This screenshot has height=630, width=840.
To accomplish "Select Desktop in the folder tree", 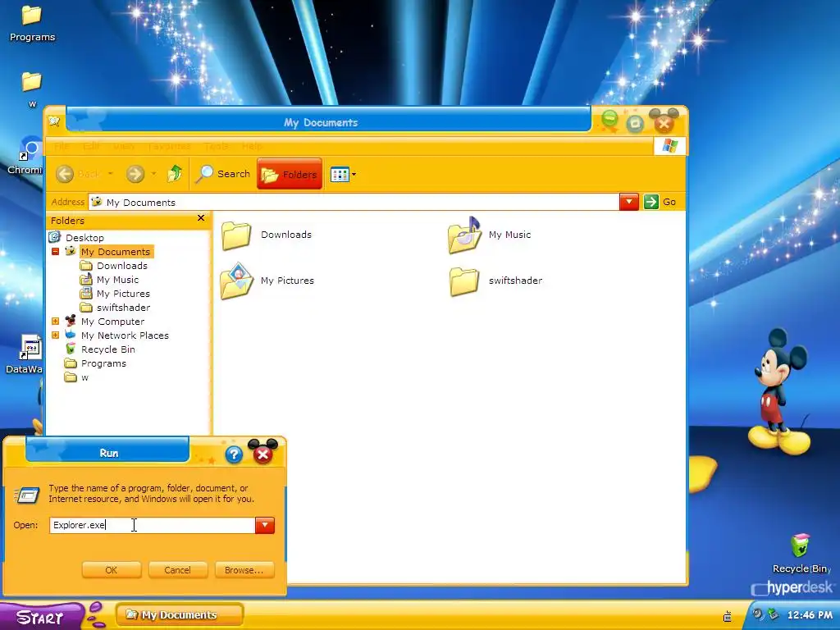I will click(84, 238).
